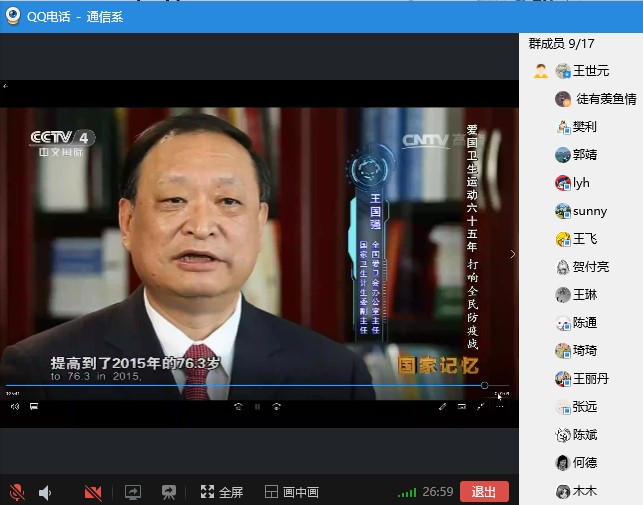Screen dimensions: 643x505
Task: Unmute the microphone in the call bar
Action: pos(17,492)
